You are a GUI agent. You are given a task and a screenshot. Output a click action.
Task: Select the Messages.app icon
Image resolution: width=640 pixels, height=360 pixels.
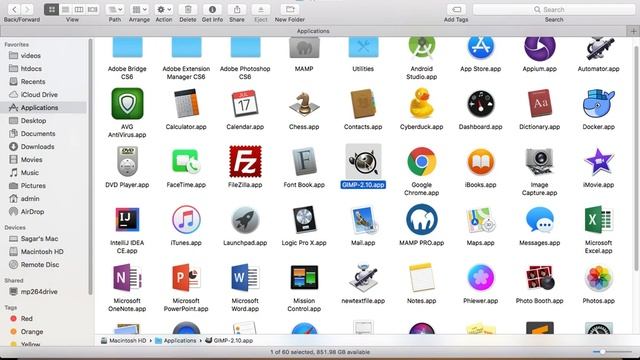pos(540,220)
